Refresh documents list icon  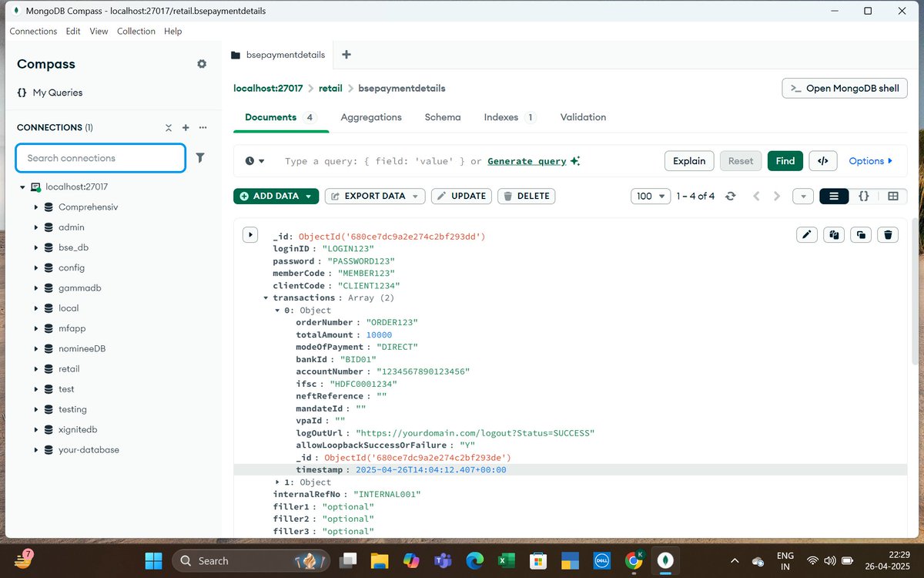point(731,197)
